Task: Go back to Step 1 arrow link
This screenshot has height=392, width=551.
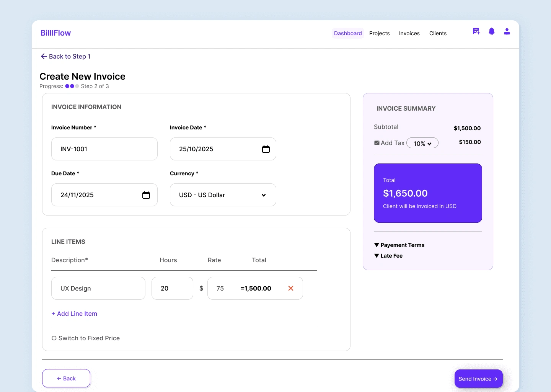Action: 66,56
